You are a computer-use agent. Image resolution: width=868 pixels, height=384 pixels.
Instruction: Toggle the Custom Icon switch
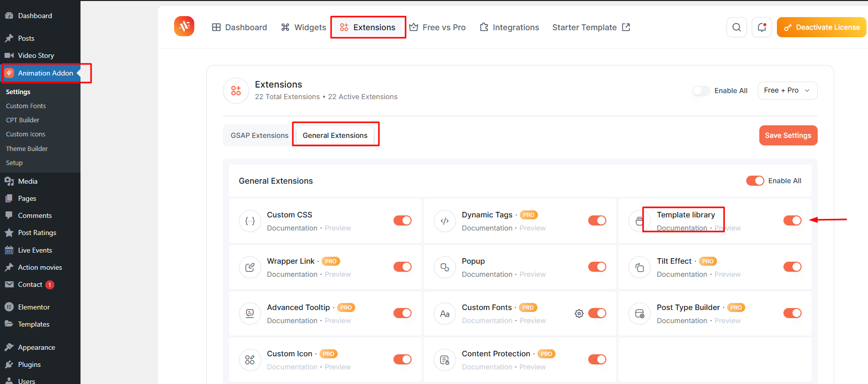pyautogui.click(x=403, y=359)
